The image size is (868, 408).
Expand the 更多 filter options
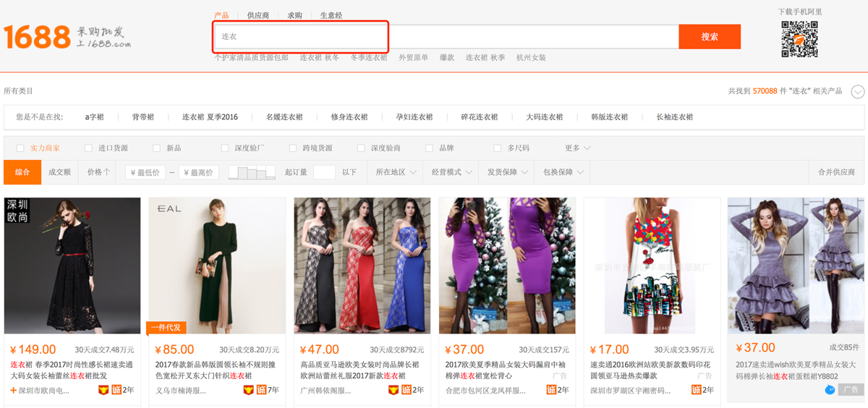click(x=578, y=148)
